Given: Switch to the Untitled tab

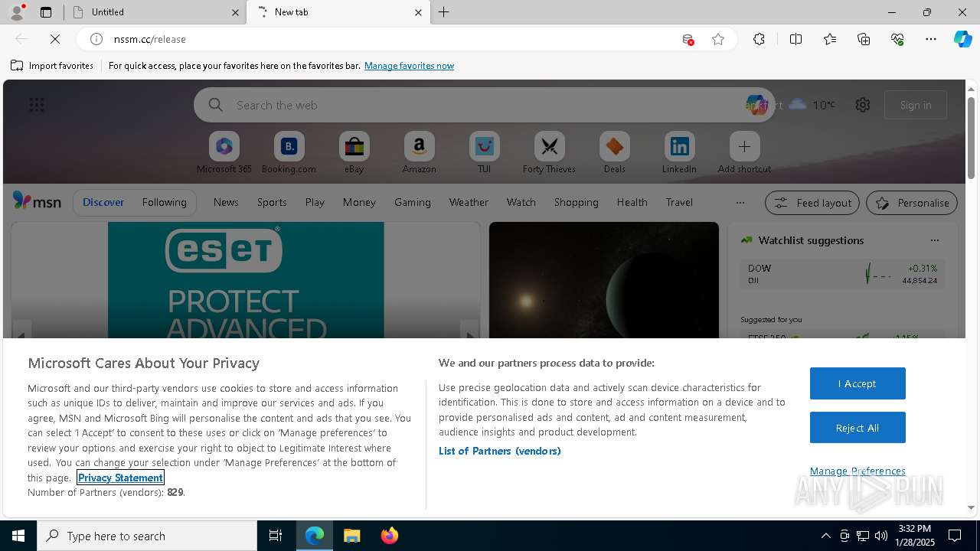Looking at the screenshot, I should 155,12.
